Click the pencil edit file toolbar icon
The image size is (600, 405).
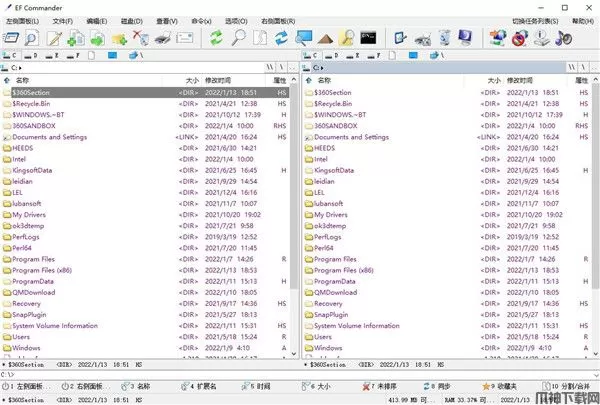55,38
